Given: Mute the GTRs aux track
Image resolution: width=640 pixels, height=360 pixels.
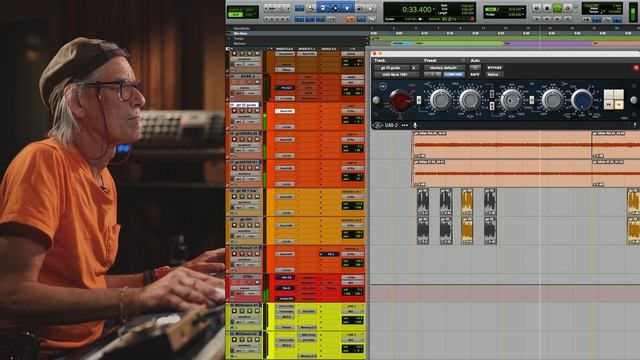Looking at the screenshot, I should [x=258, y=282].
